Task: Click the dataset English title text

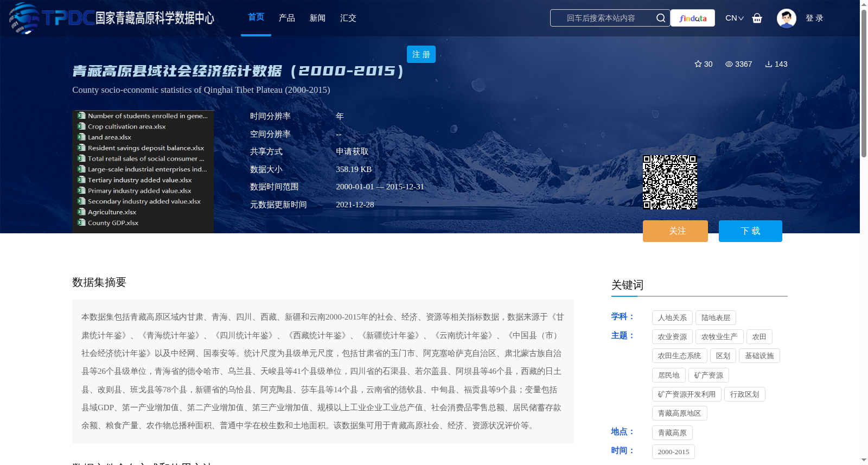Action: (x=201, y=90)
